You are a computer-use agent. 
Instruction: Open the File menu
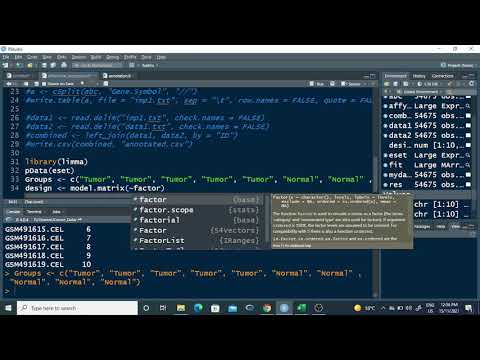(x=6, y=57)
